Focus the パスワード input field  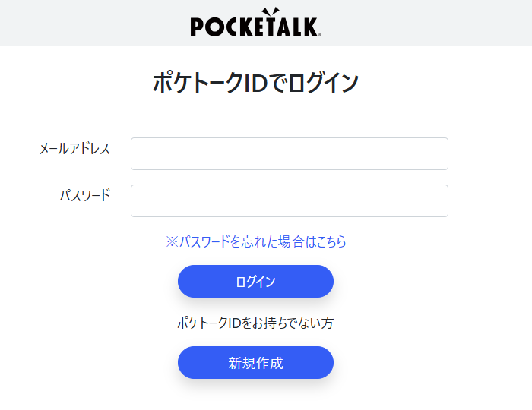289,200
